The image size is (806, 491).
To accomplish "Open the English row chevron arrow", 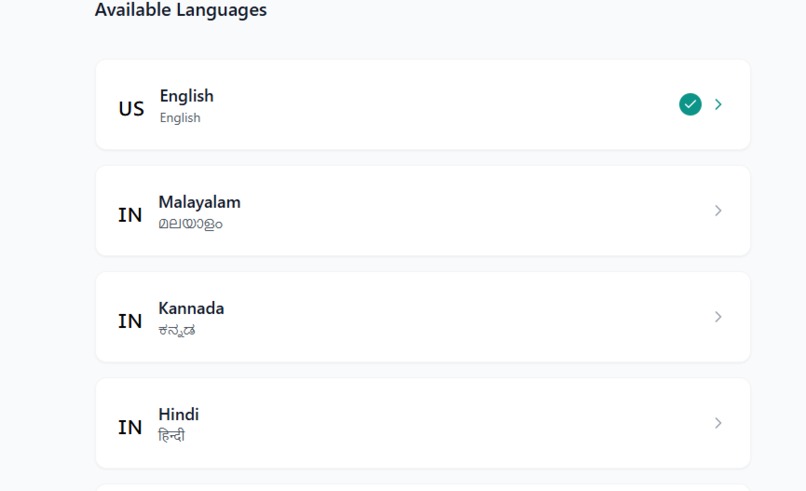I will (718, 104).
